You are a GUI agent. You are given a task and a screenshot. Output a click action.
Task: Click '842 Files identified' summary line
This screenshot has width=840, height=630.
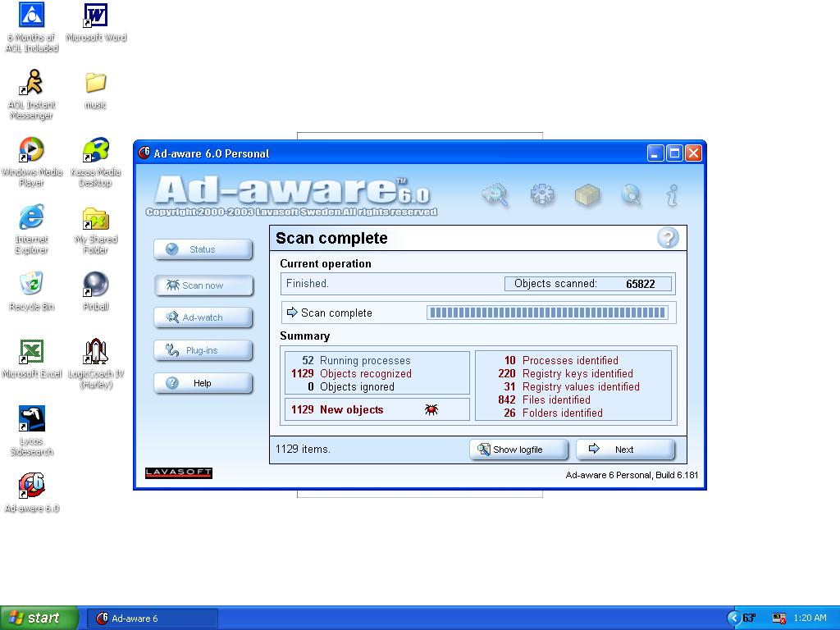(x=544, y=400)
